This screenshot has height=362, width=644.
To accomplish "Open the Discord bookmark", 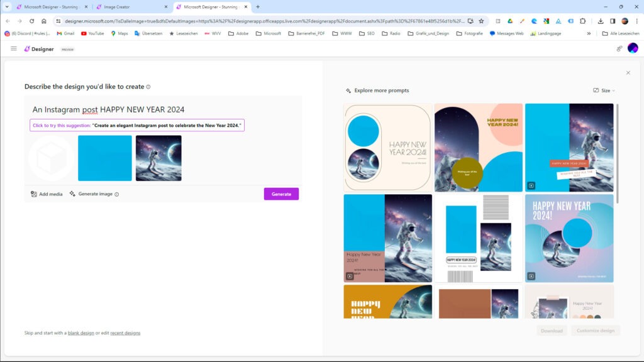I will [27, 34].
